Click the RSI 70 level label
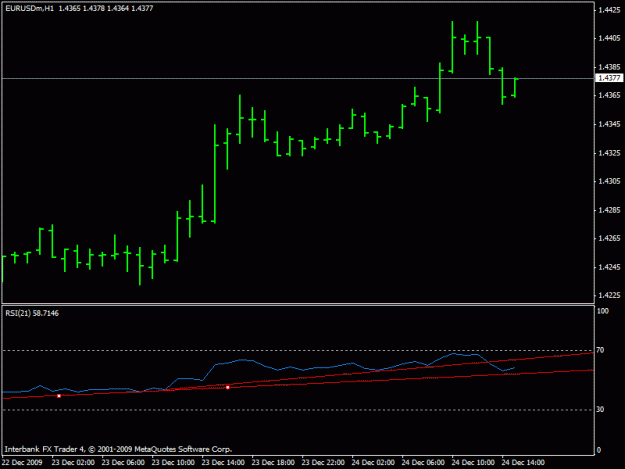 coord(600,350)
